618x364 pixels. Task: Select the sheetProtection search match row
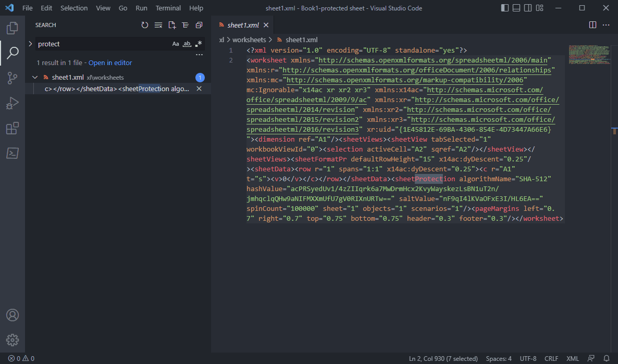117,89
